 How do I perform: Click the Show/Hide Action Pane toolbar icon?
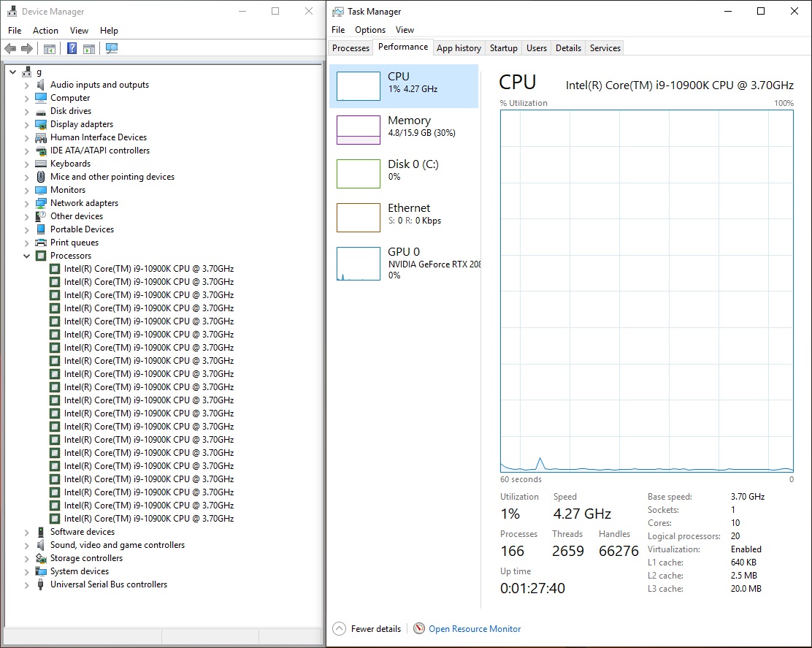coord(89,49)
